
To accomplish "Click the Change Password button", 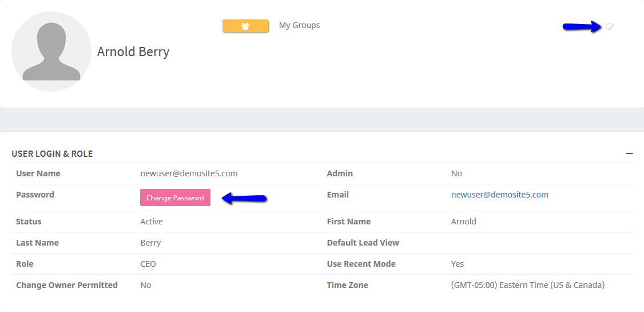I will tap(175, 198).
